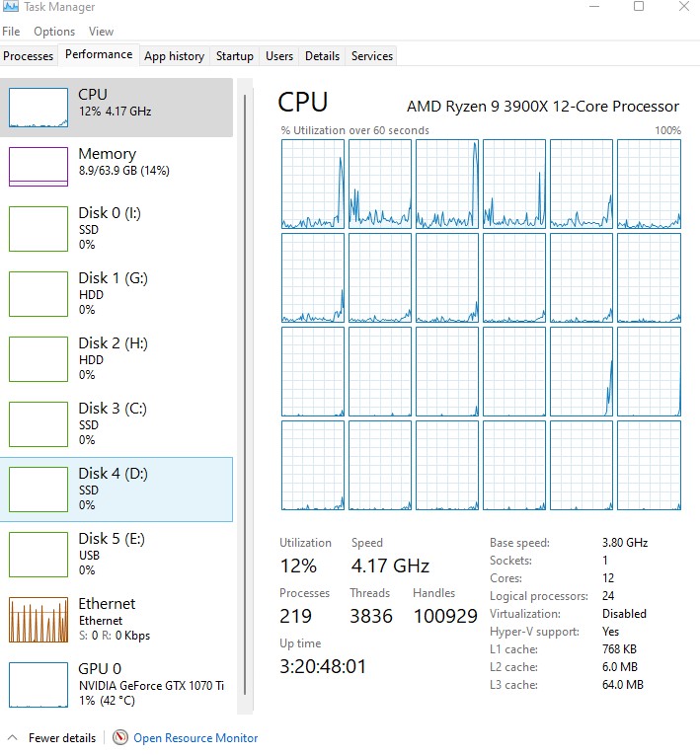The width and height of the screenshot is (700, 755).
Task: Select the Disk 2 (H:) HDD entry
Action: point(117,358)
